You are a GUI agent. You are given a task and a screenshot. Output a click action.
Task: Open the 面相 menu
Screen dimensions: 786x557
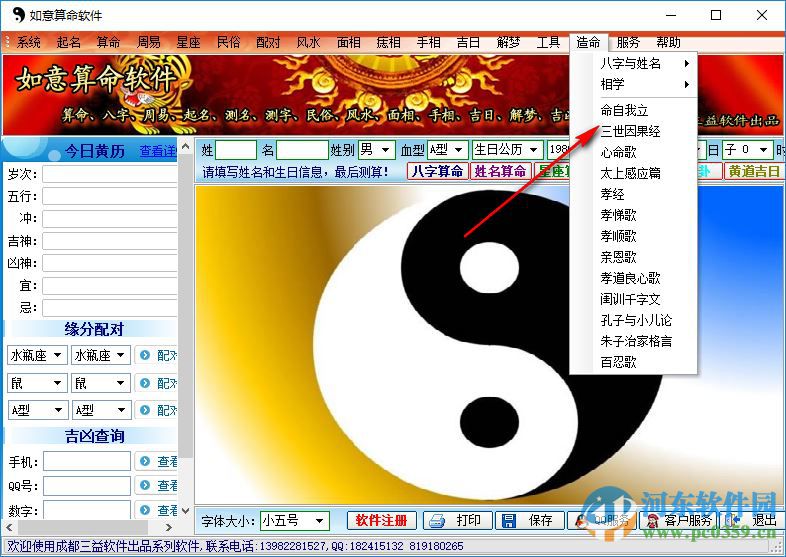348,42
